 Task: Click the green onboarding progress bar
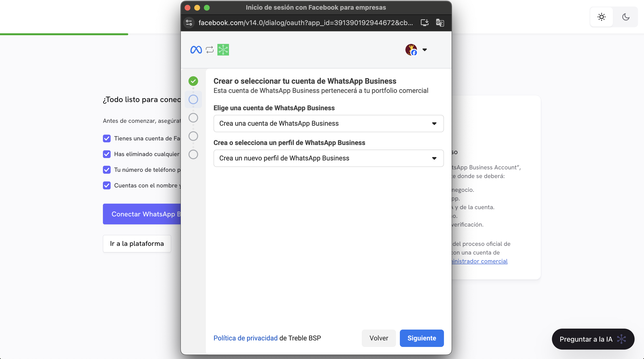coord(64,34)
